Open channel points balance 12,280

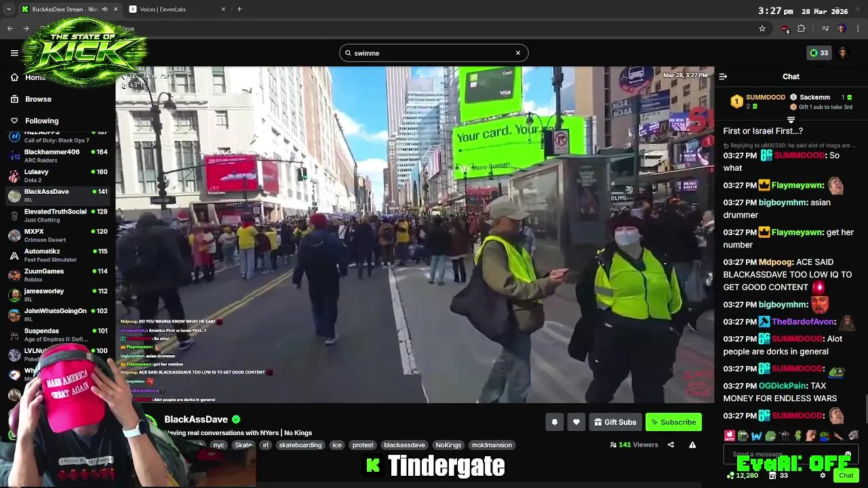point(742,476)
